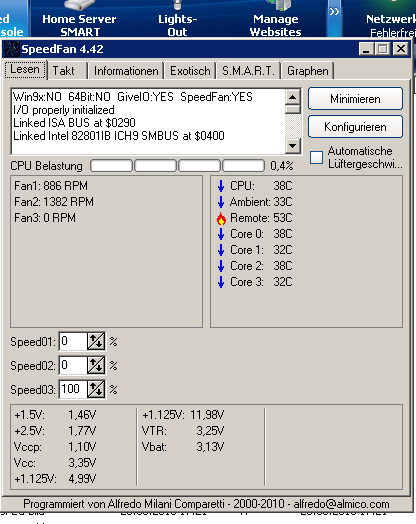Click the Speed03 value field
Image resolution: width=416 pixels, height=524 pixels.
point(73,389)
